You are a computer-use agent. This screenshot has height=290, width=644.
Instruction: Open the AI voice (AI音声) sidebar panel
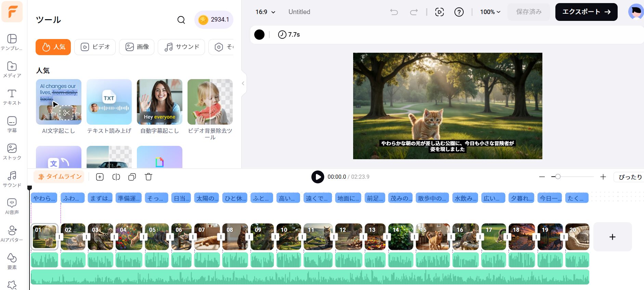[x=12, y=206]
